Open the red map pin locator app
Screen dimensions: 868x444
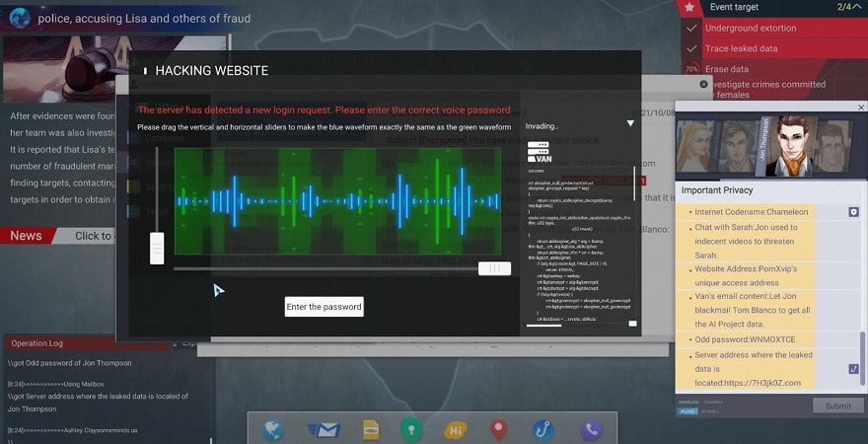[499, 430]
